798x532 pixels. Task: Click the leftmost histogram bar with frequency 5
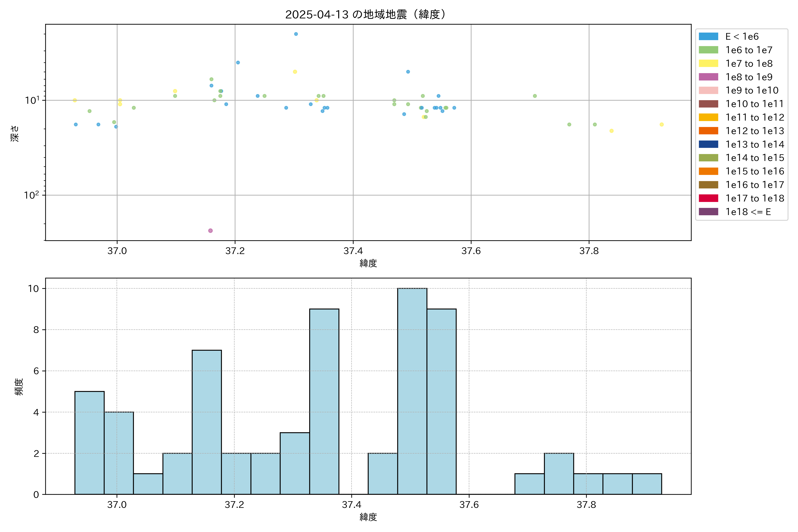[x=89, y=443]
